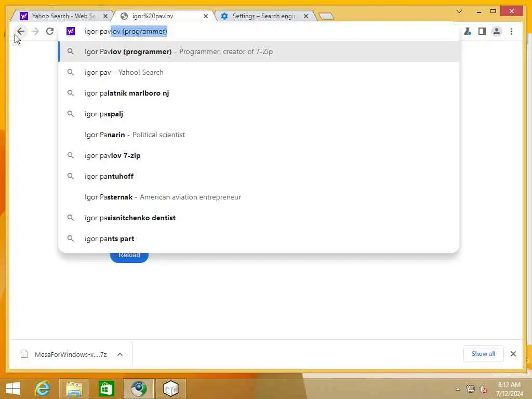
Task: Expand download options chevron for MesaForWindows
Action: 120,354
